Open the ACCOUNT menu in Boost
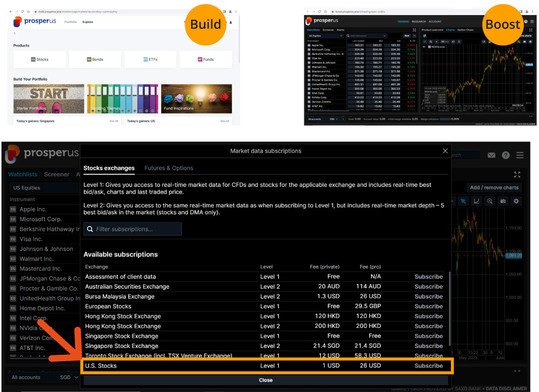This screenshot has height=392, width=539. click(x=435, y=22)
